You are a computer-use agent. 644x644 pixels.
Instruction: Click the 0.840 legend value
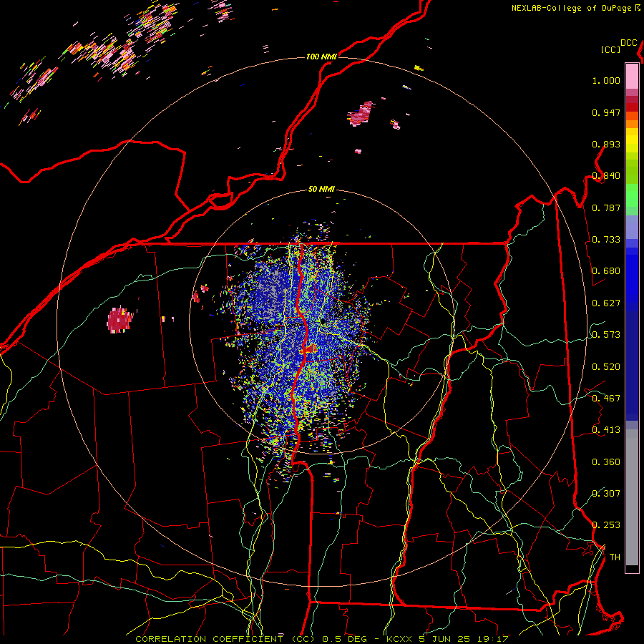pyautogui.click(x=606, y=176)
